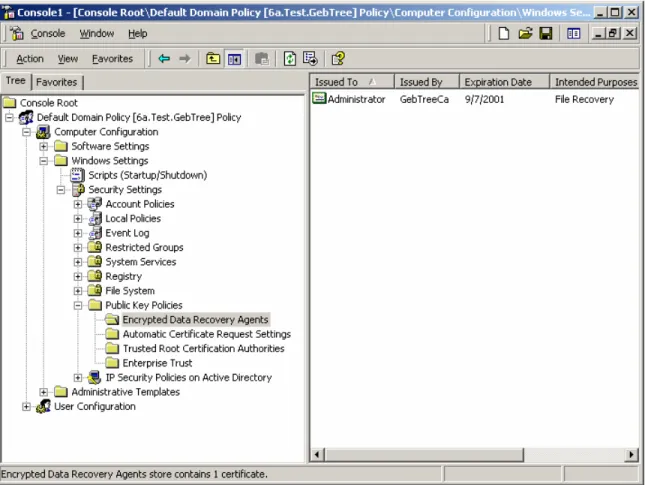
Task: Click the horizontal scrollbar thumb
Action: tap(424, 455)
